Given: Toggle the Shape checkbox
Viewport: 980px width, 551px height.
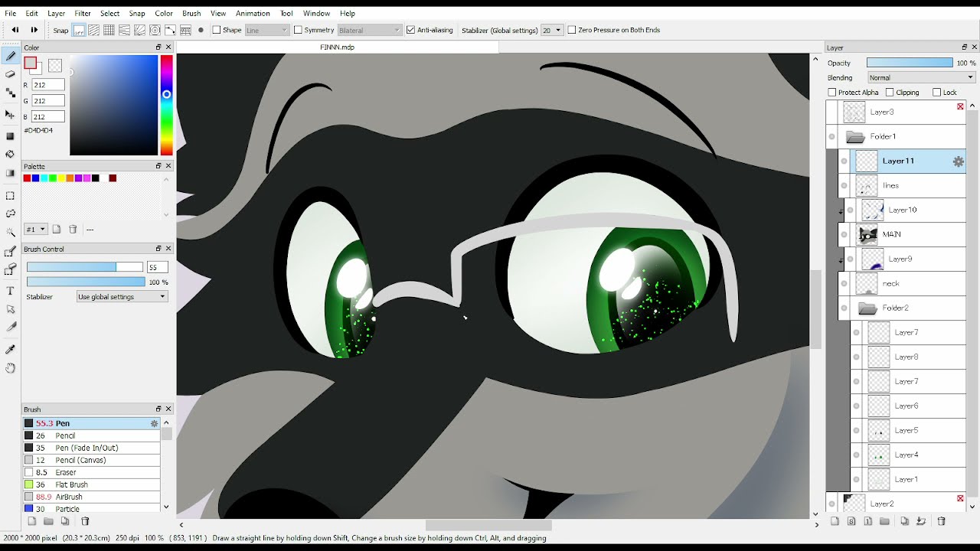Looking at the screenshot, I should click(216, 30).
